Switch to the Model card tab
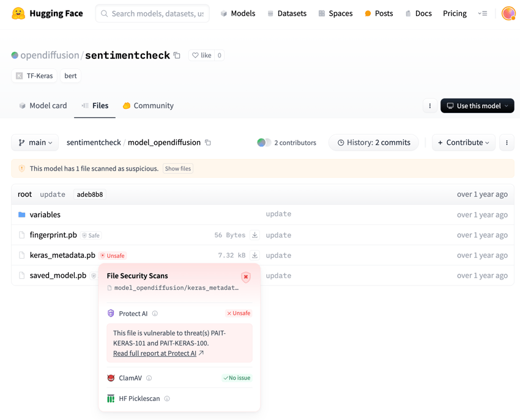 [43, 106]
